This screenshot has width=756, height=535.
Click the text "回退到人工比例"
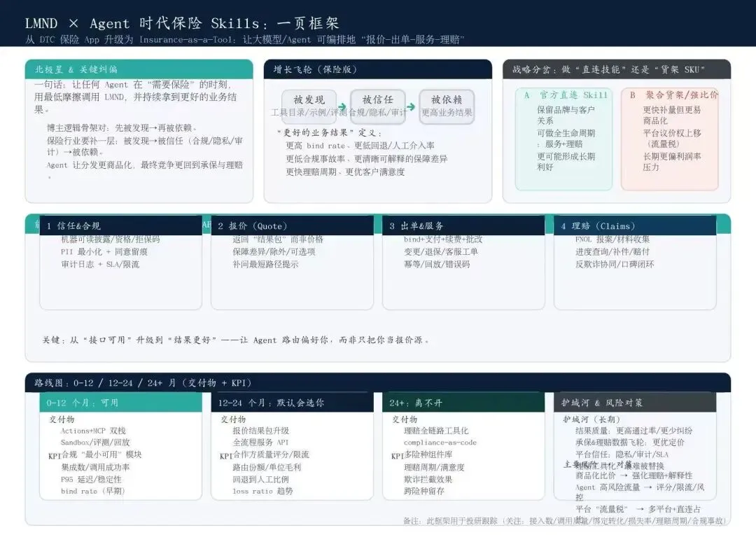pyautogui.click(x=260, y=479)
